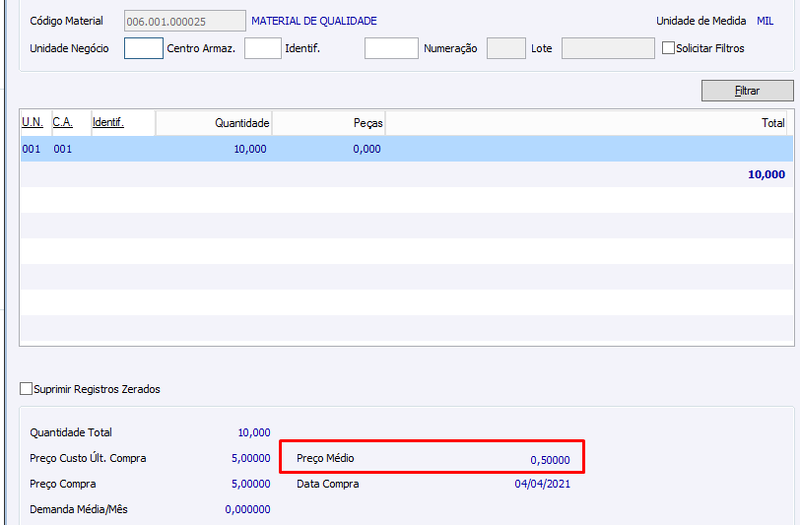Click the bold 10,000 total row

click(x=407, y=174)
